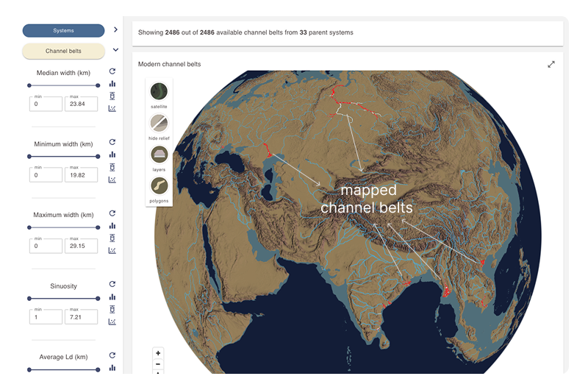Toggle satellite basemap on the map
The height and width of the screenshot is (390, 588).
click(x=159, y=91)
